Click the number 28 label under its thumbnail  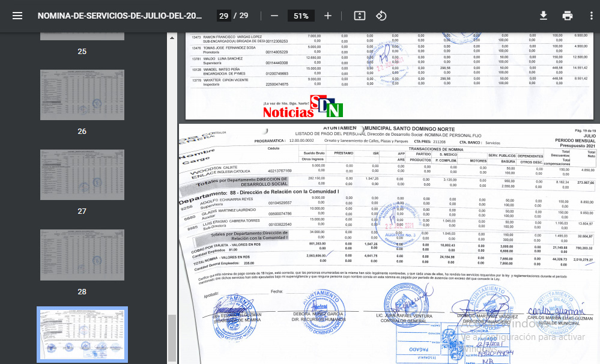82,291
